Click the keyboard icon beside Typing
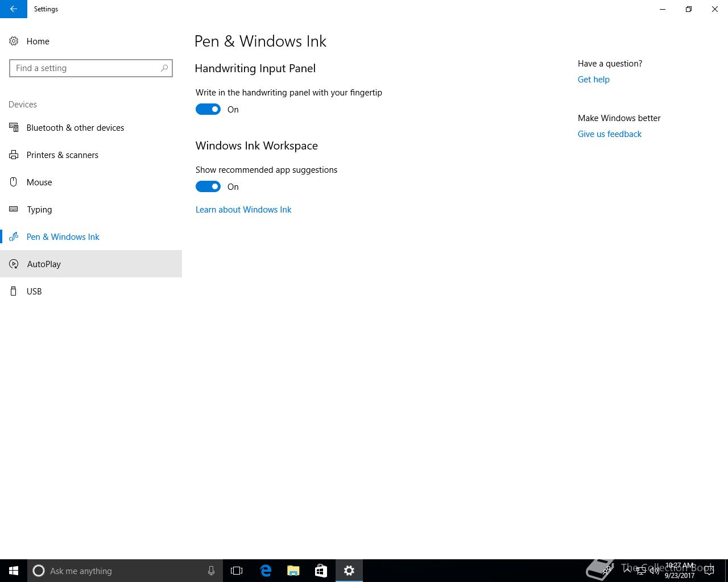 [14, 209]
